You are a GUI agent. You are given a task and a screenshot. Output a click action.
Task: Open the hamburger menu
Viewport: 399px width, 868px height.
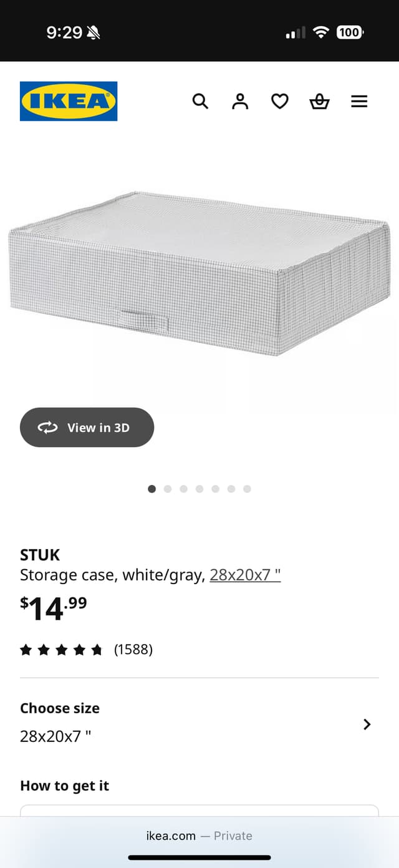(359, 101)
